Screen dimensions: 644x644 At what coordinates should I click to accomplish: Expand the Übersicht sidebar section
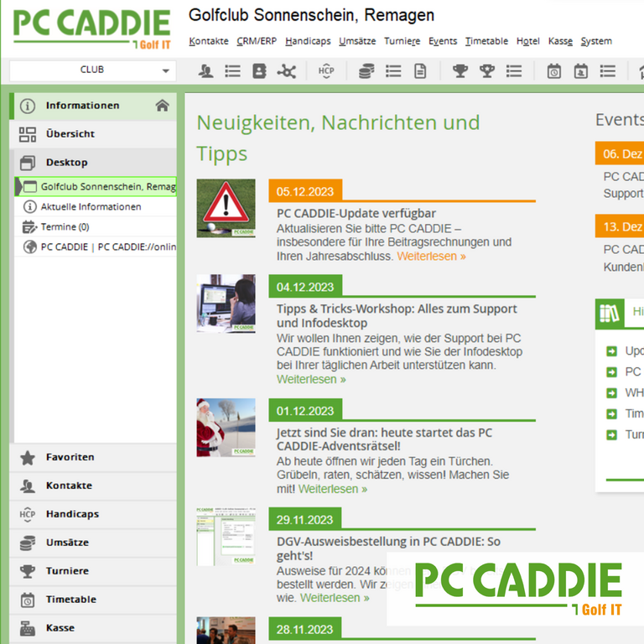(93, 134)
